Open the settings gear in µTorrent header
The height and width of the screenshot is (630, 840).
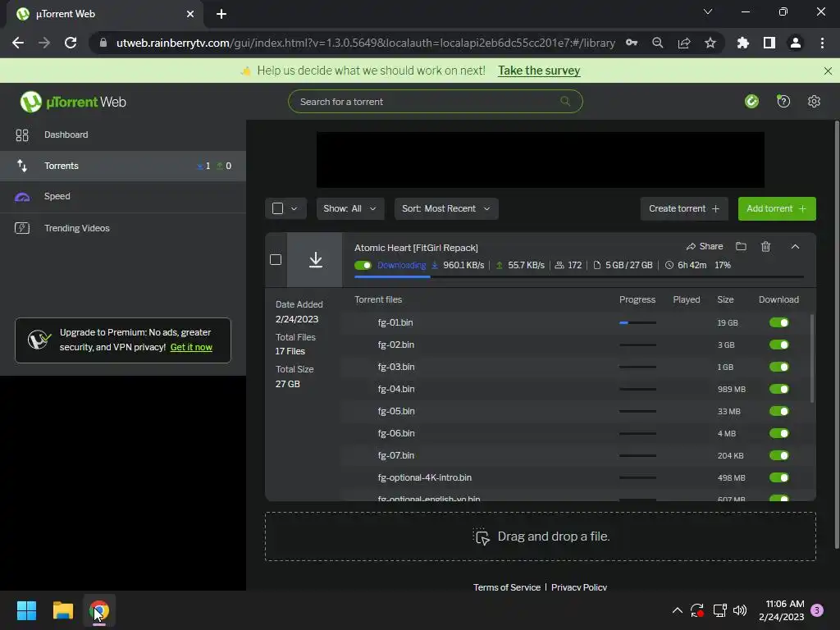pyautogui.click(x=814, y=101)
